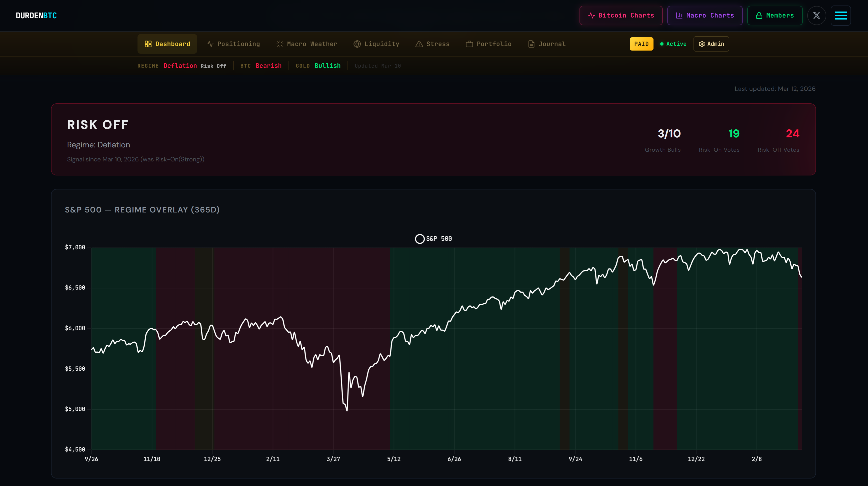Viewport: 868px width, 486px height.
Task: Click the Liquidity globe icon
Action: [357, 44]
